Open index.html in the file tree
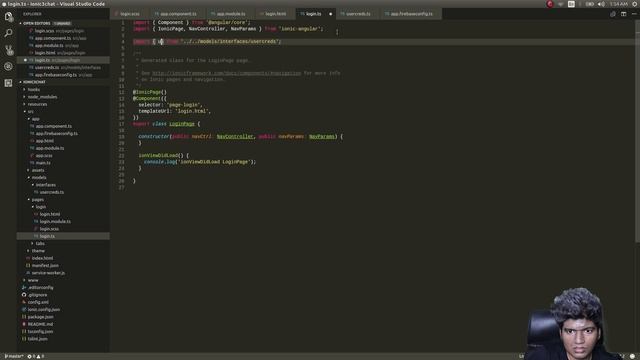640x360 pixels. tap(42, 258)
